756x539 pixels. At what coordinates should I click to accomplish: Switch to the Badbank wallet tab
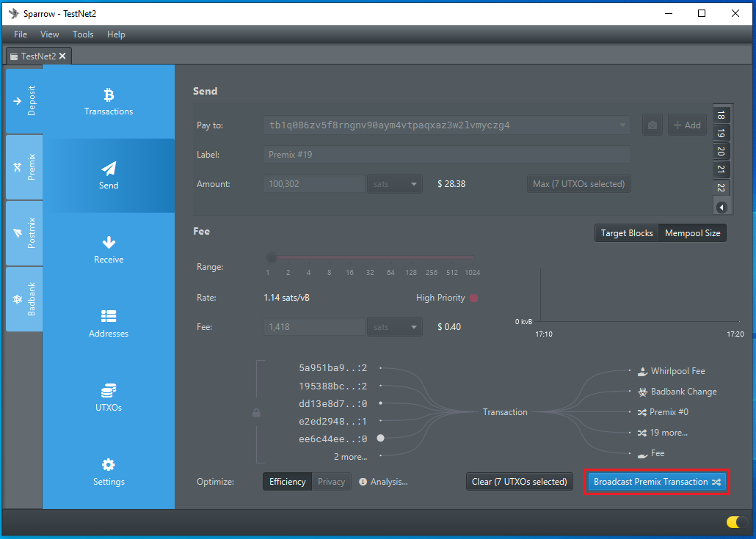click(24, 299)
